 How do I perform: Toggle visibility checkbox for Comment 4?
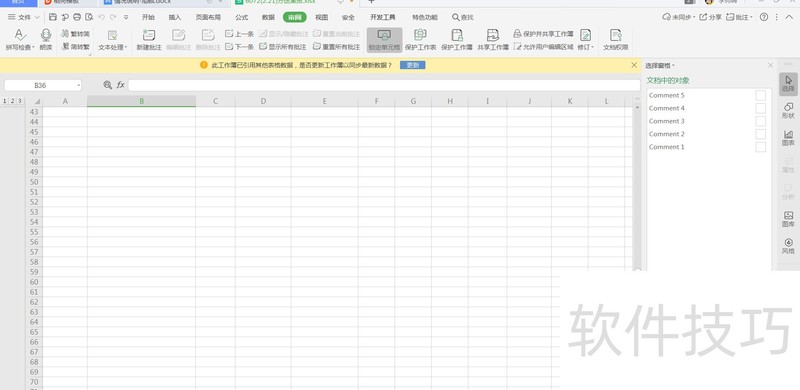[761, 108]
